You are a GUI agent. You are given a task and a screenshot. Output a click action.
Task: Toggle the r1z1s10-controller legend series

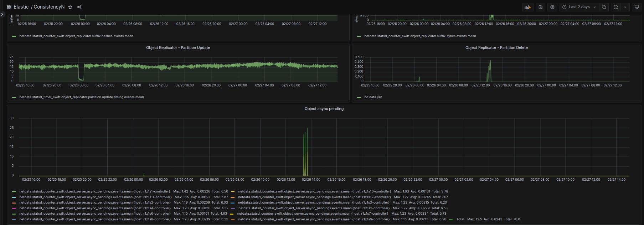point(314,191)
